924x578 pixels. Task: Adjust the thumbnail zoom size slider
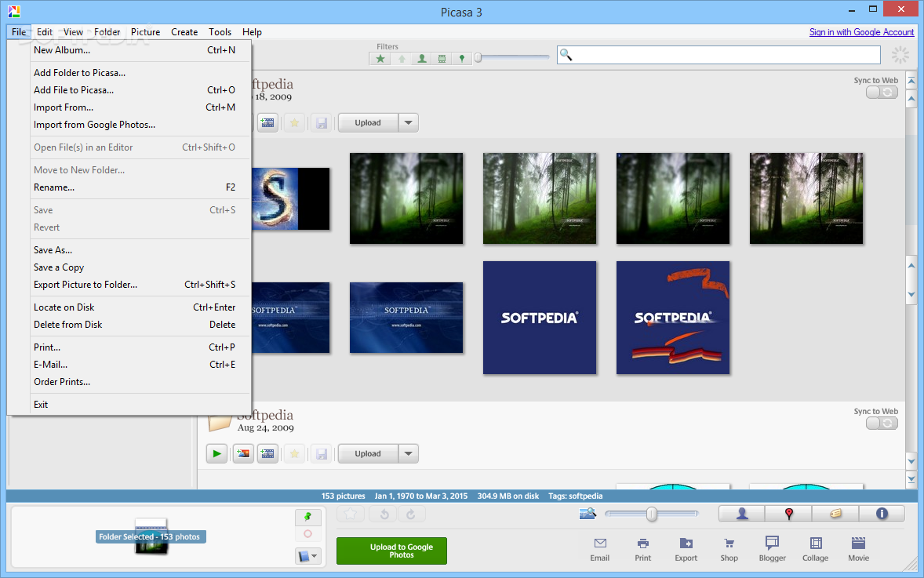[x=651, y=514]
